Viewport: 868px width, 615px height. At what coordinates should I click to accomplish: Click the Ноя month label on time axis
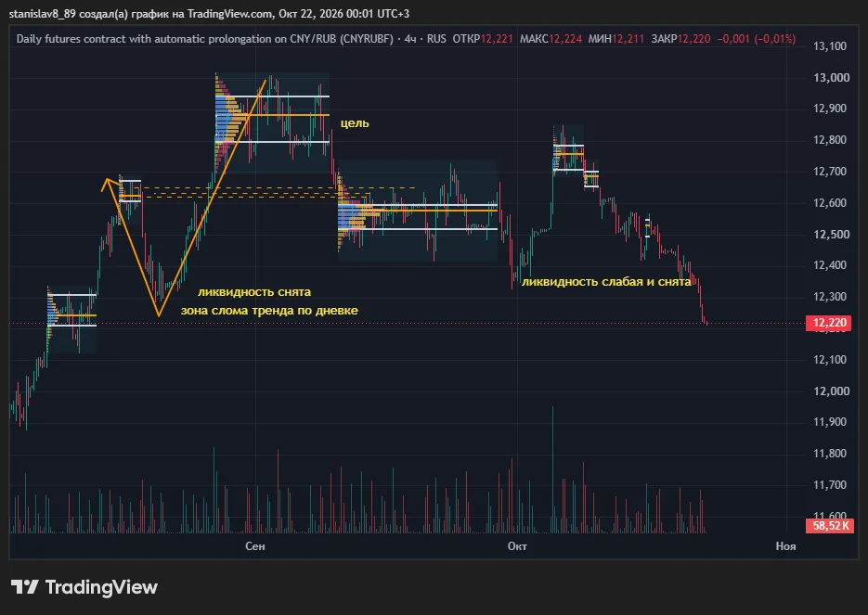point(785,546)
